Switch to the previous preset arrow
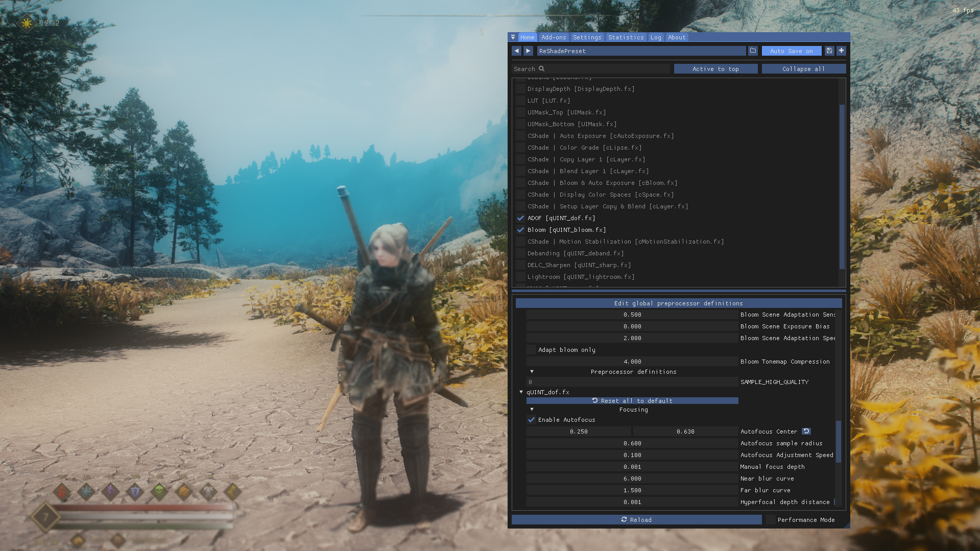The height and width of the screenshot is (551, 980). click(516, 51)
